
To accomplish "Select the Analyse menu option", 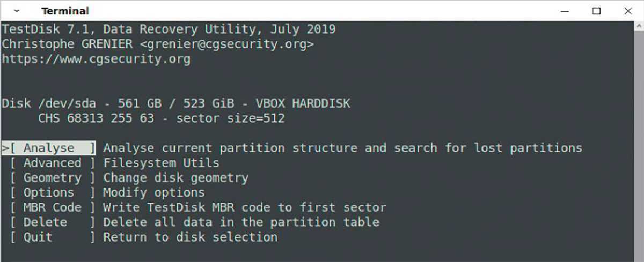I will [x=49, y=148].
